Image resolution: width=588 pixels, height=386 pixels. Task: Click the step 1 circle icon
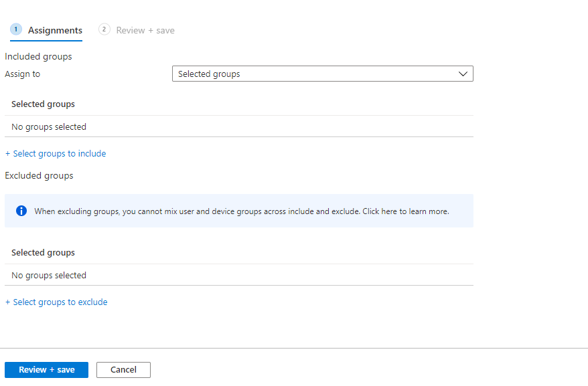tap(17, 29)
